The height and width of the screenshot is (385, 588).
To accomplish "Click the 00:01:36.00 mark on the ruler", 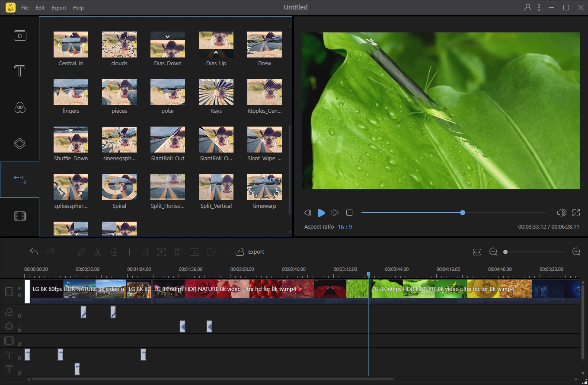I will tap(191, 269).
